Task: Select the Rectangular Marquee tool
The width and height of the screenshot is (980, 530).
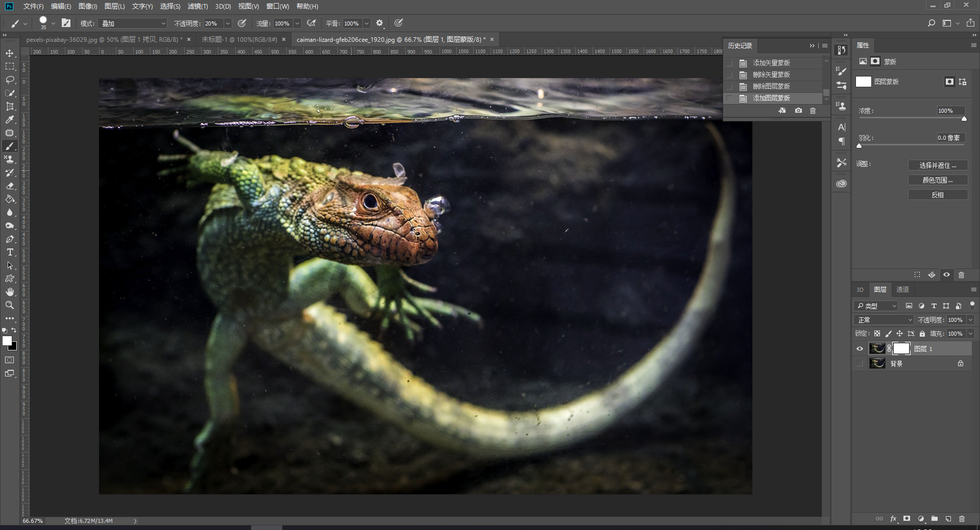Action: 10,66
